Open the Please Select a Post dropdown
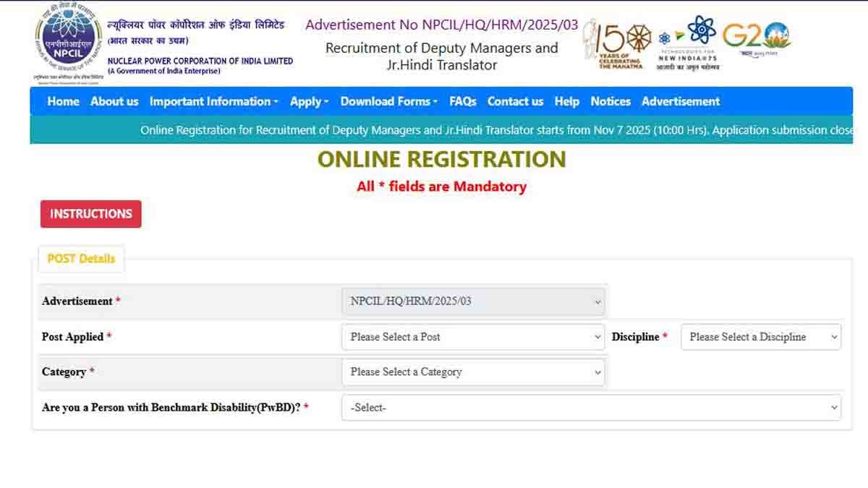This screenshot has height=488, width=868. click(x=473, y=336)
